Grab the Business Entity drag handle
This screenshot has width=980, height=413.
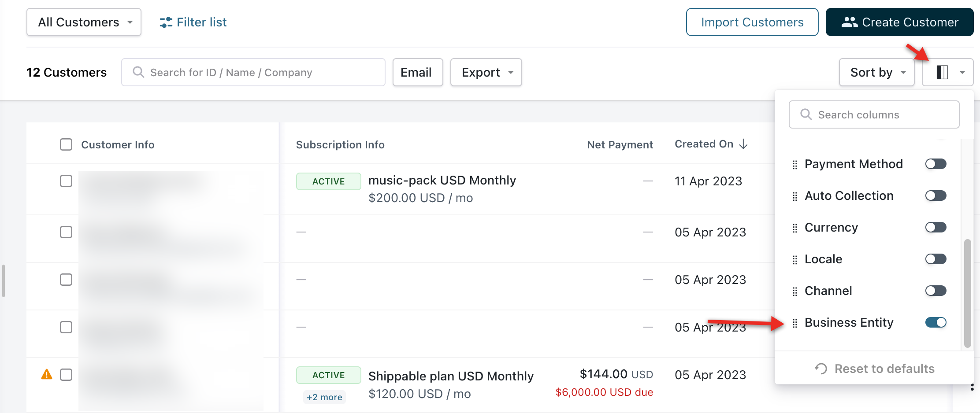(794, 323)
